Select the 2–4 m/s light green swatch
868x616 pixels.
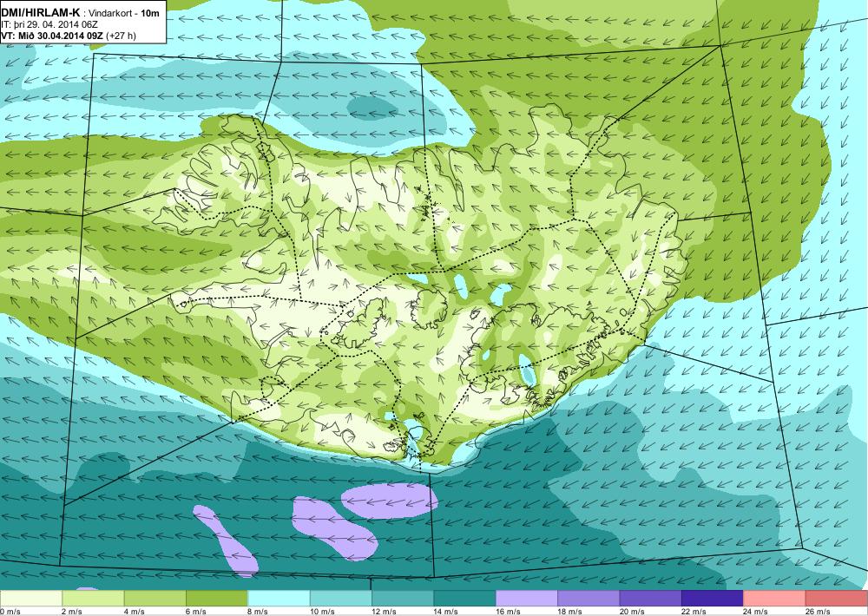(93, 599)
